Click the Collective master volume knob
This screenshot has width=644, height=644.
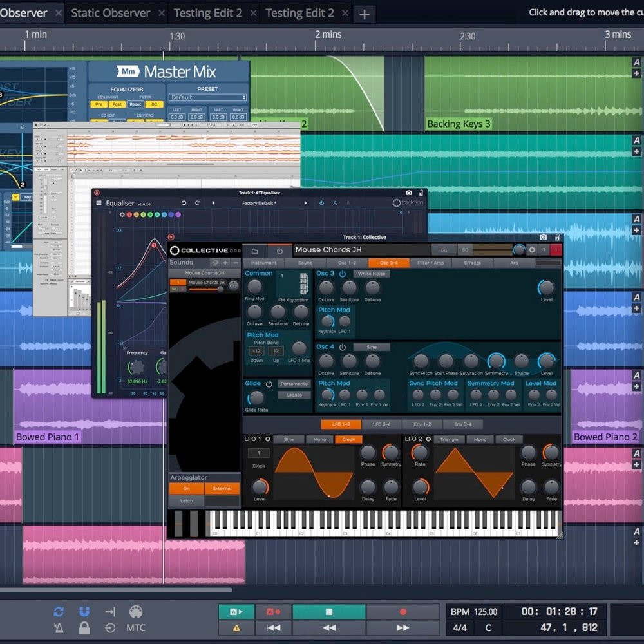pos(519,250)
